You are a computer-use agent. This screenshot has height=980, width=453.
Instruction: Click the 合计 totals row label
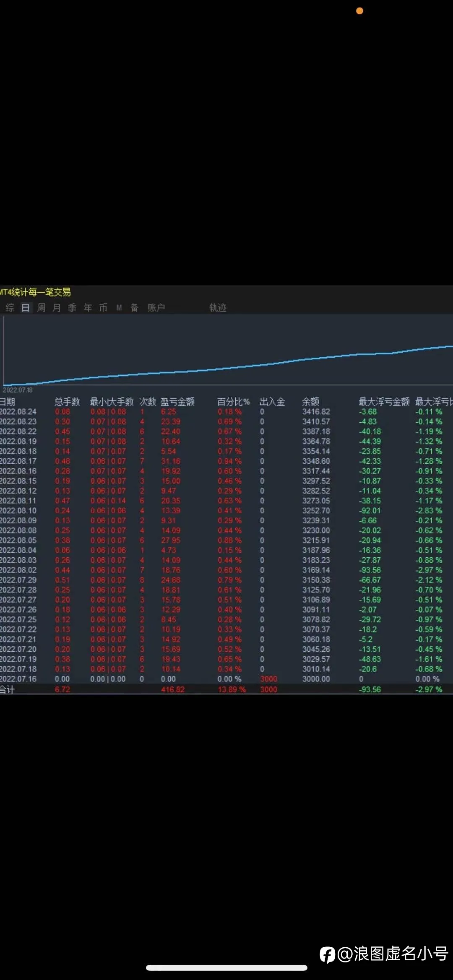7,689
